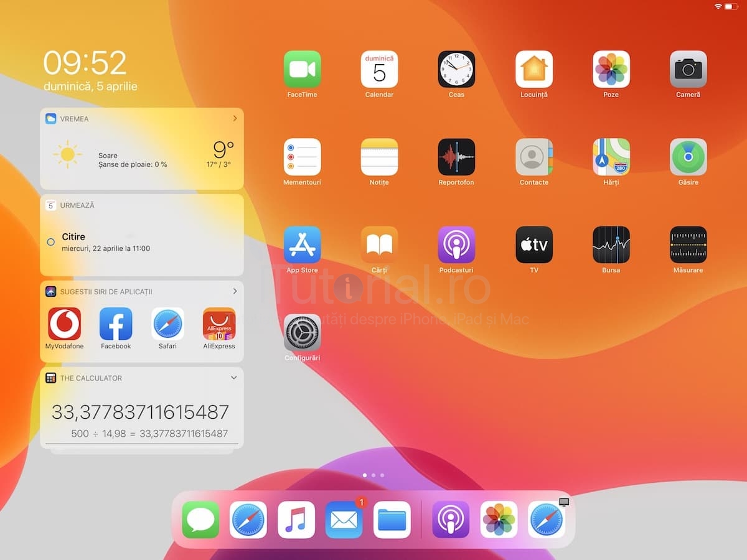
Task: Tap the duminică, 5 aprilie date
Action: point(90,86)
